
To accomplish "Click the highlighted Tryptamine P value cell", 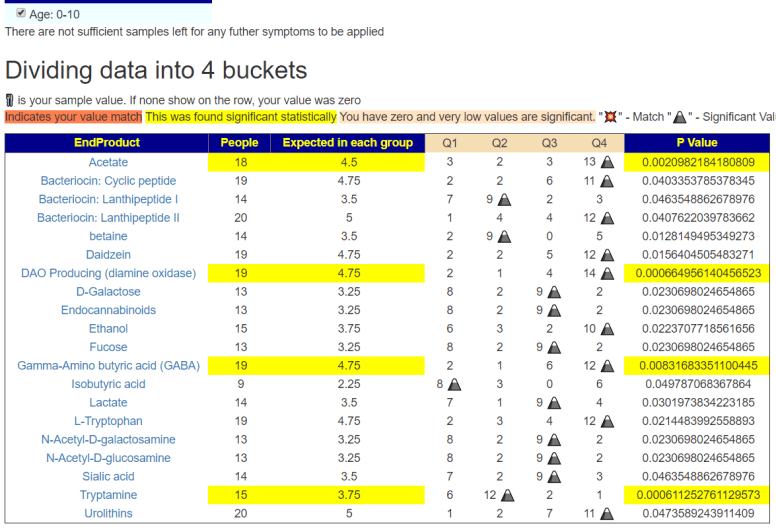I will 696,495.
